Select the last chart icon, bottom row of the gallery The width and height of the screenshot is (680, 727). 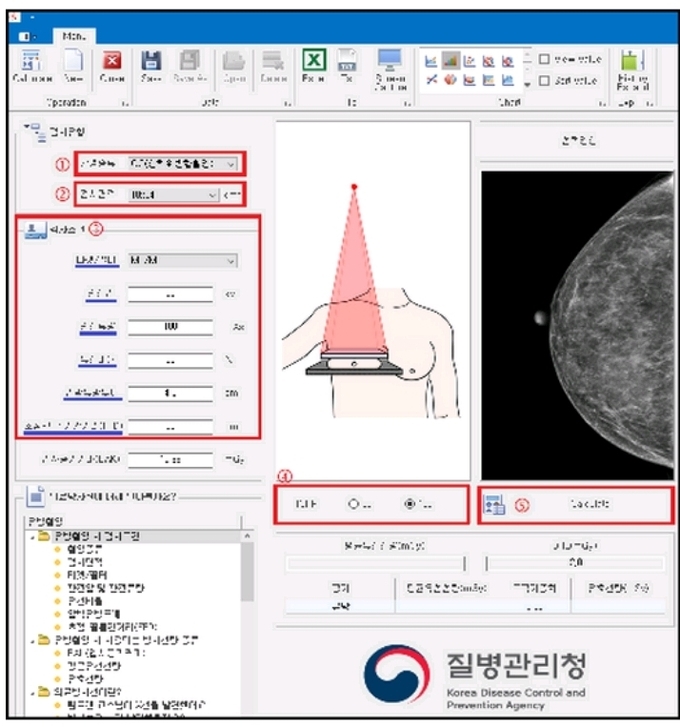point(508,80)
